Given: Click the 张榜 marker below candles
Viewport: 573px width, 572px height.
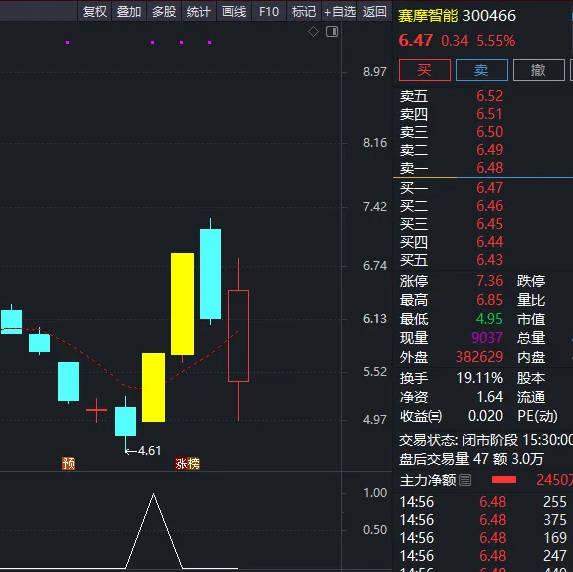Looking at the screenshot, I should pos(187,463).
